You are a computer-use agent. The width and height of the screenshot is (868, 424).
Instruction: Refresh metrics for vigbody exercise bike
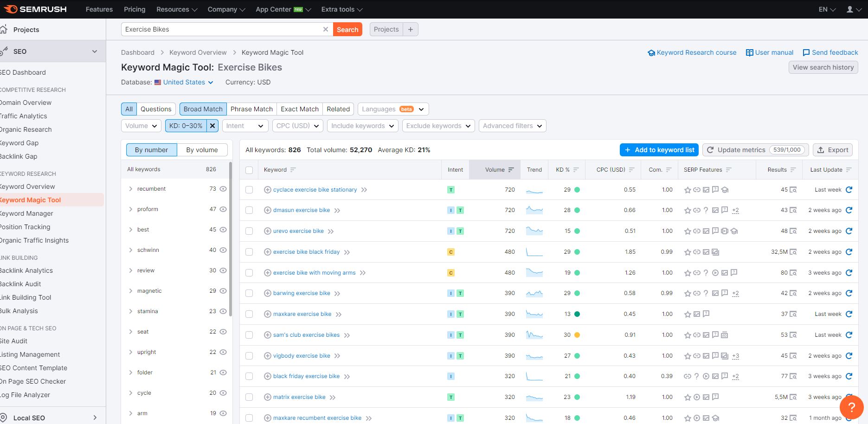849,356
